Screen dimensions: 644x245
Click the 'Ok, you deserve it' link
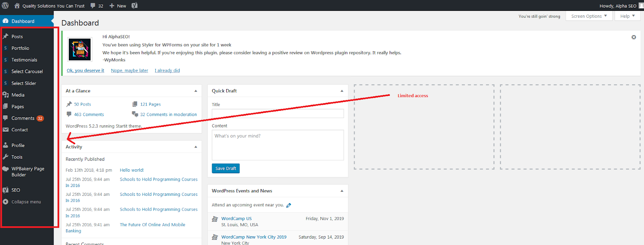click(85, 71)
